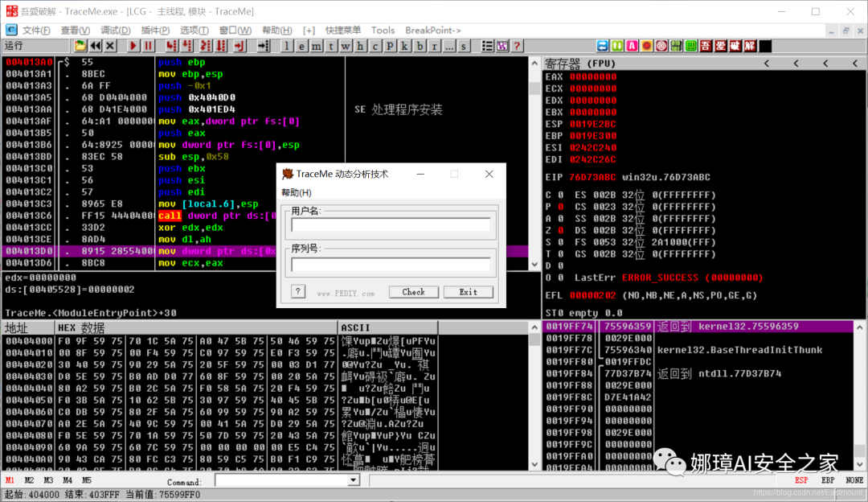Show CPU window with 'c' button
868x502 pixels.
point(375,46)
